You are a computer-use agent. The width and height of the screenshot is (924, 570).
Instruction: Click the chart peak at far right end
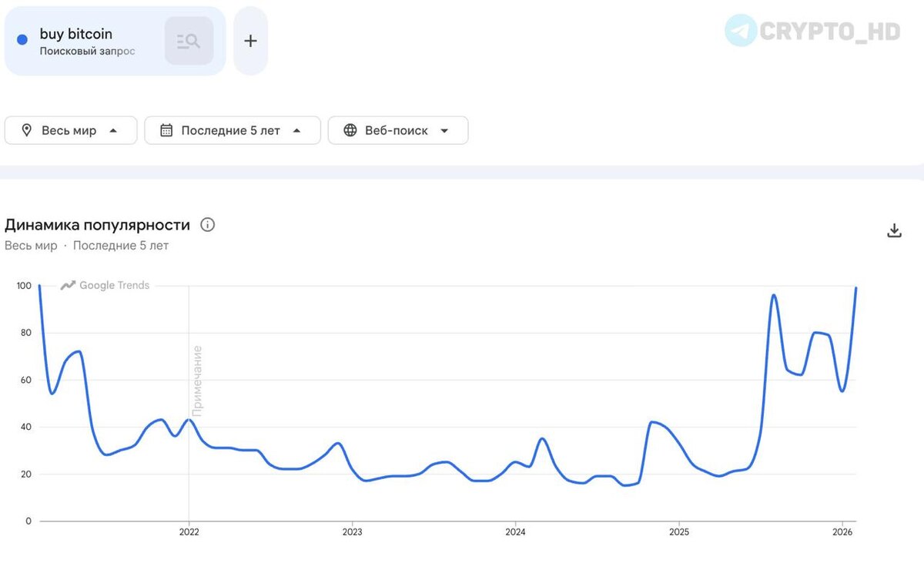855,288
